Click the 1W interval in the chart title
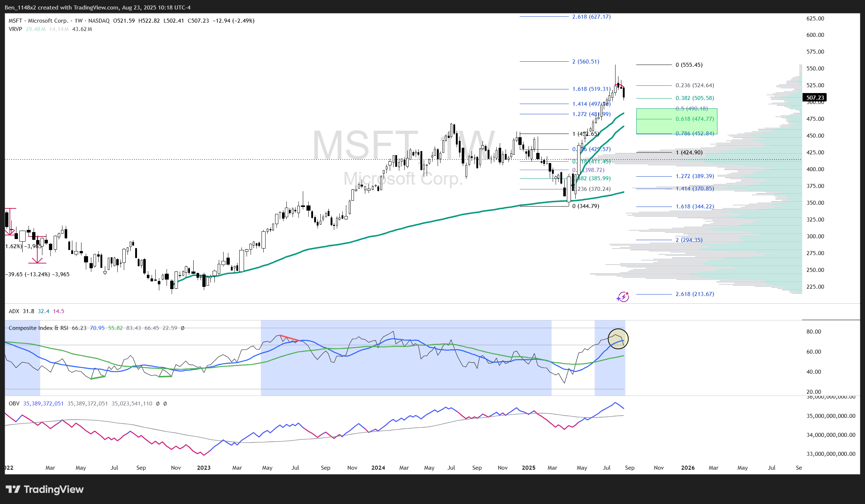The width and height of the screenshot is (865, 504). coord(79,21)
